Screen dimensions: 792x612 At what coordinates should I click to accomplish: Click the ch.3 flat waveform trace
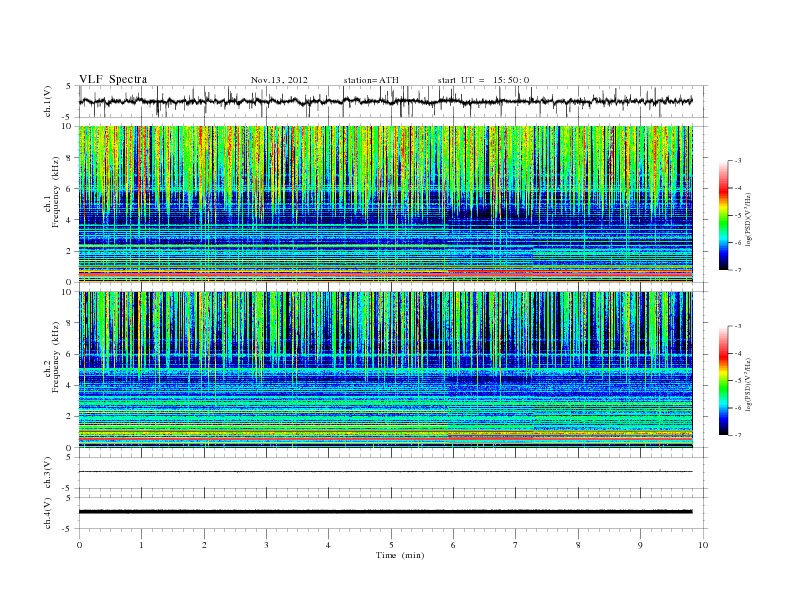[385, 472]
